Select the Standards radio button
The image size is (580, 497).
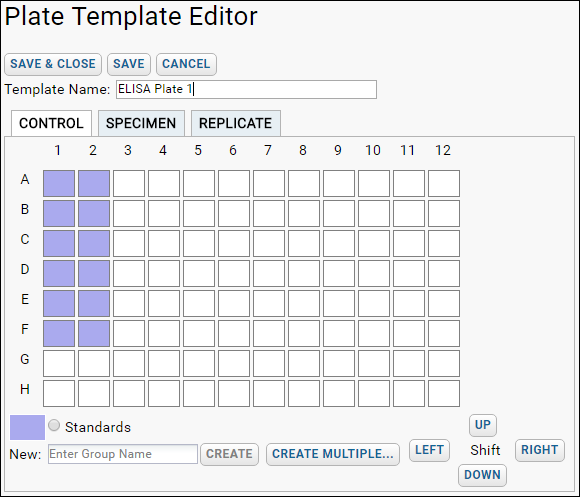coord(54,425)
